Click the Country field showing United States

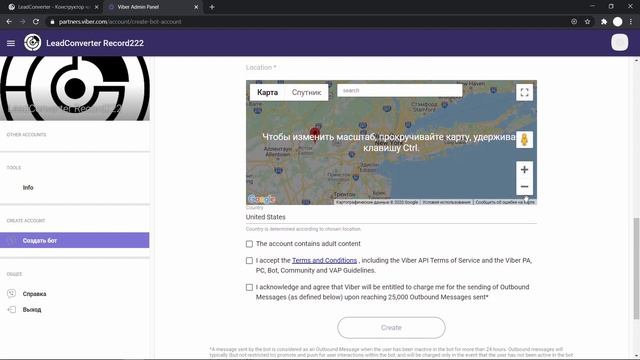(391, 217)
